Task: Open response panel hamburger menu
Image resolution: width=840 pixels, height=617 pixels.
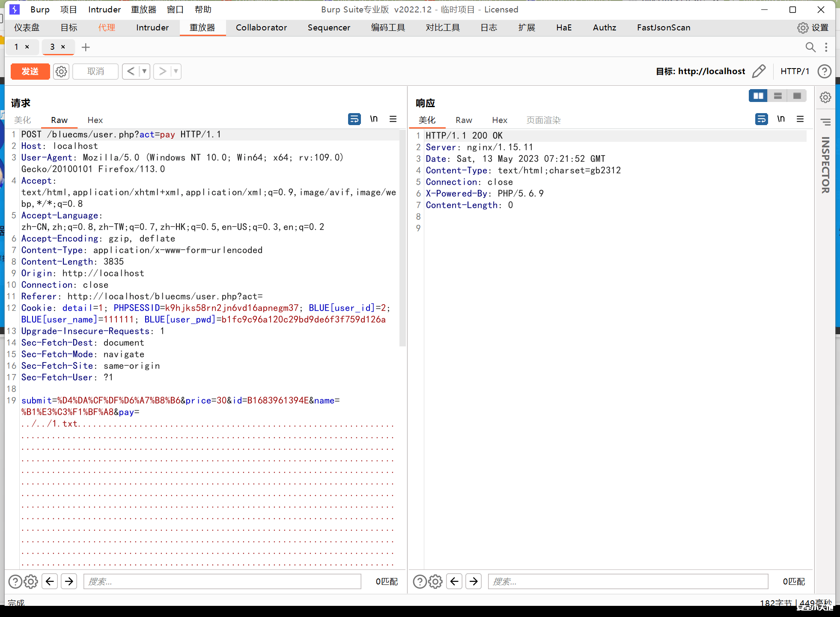Action: click(x=800, y=119)
